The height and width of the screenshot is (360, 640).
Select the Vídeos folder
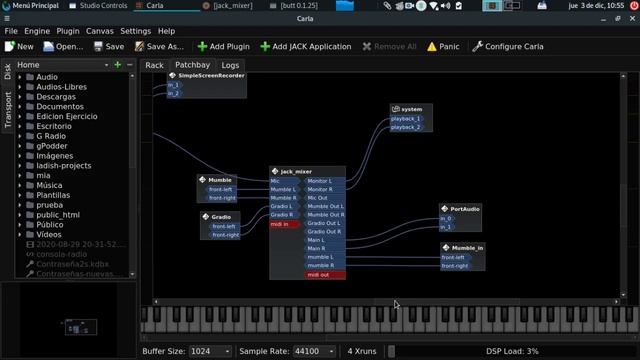pyautogui.click(x=49, y=234)
